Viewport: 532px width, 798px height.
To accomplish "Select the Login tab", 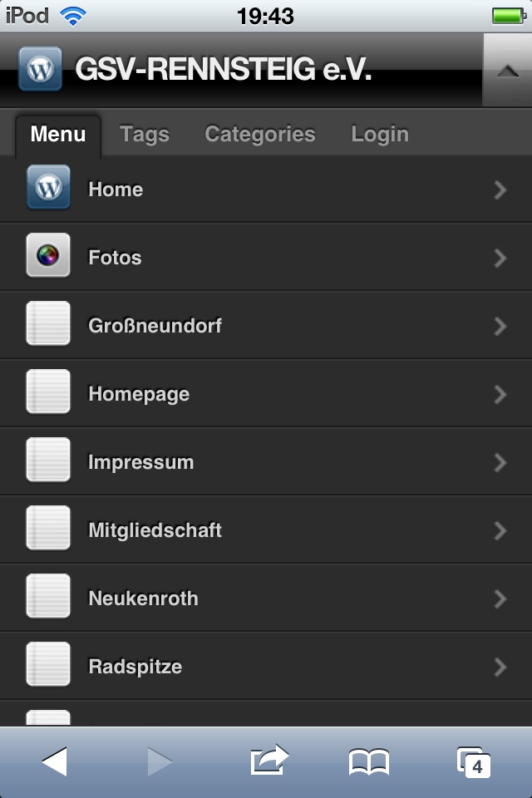I will click(x=380, y=135).
